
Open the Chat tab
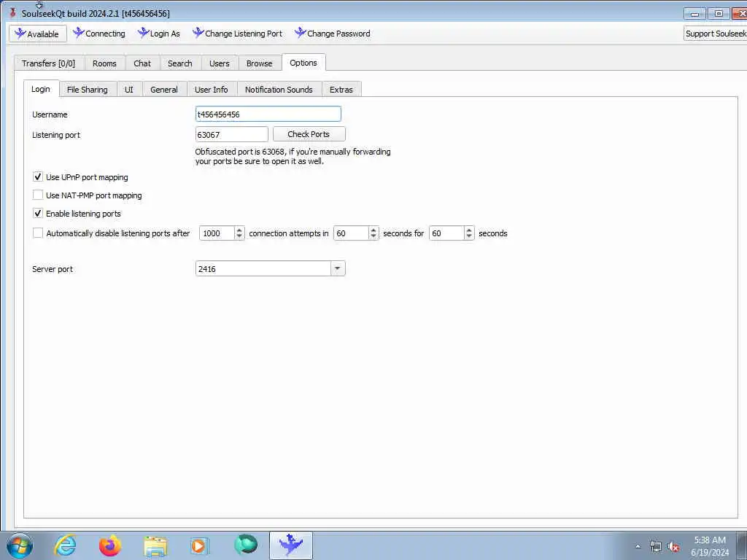point(142,63)
